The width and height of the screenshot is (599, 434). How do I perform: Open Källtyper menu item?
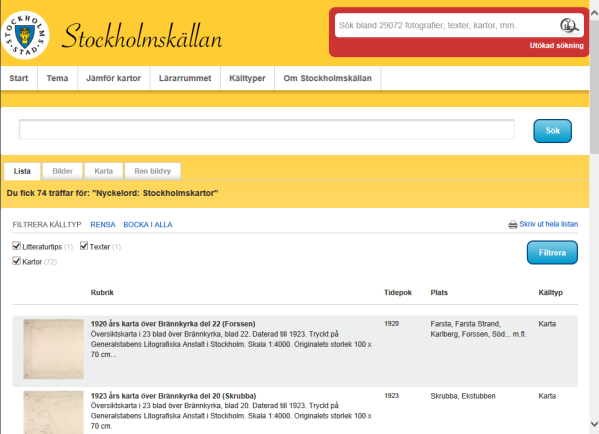click(247, 78)
